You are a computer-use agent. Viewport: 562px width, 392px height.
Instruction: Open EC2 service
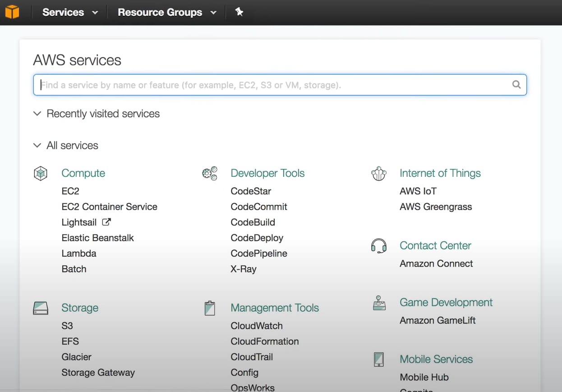tap(70, 191)
